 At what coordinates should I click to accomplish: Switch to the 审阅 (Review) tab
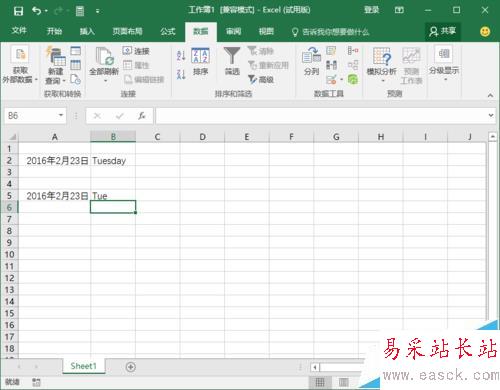point(233,31)
